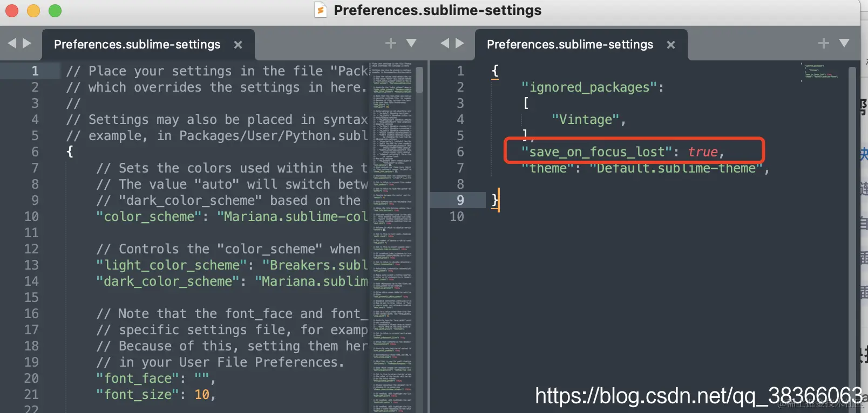Screen dimensions: 868x413
Task: Click previous-tab arrow in left pane
Action: tap(12, 43)
